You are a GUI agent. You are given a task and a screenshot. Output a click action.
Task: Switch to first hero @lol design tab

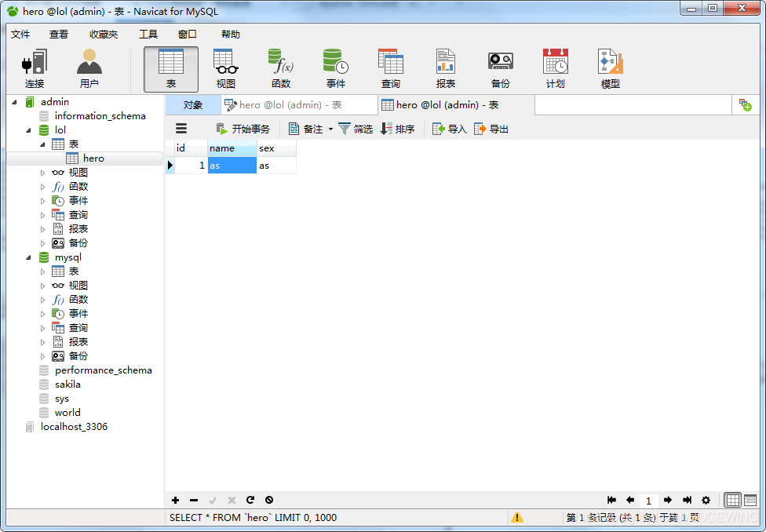pos(299,105)
